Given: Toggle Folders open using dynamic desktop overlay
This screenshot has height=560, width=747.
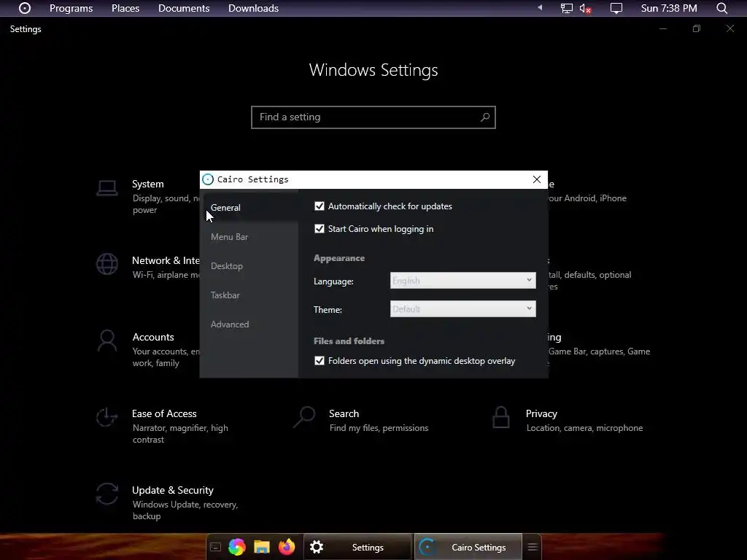Looking at the screenshot, I should [x=320, y=360].
